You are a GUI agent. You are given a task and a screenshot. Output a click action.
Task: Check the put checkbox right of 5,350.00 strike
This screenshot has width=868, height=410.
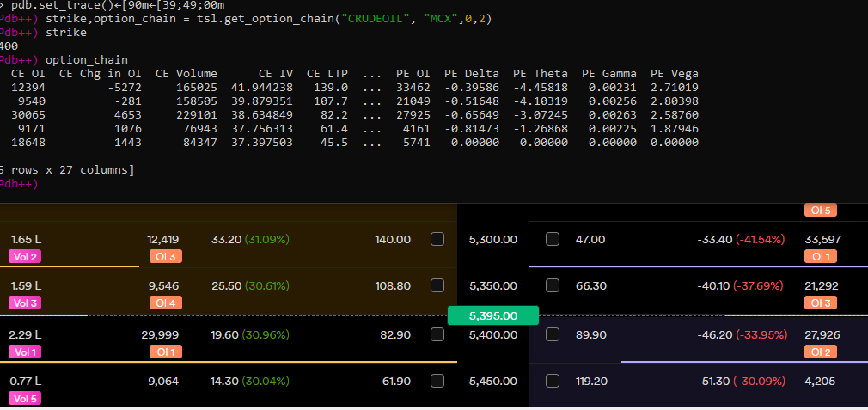coord(553,285)
